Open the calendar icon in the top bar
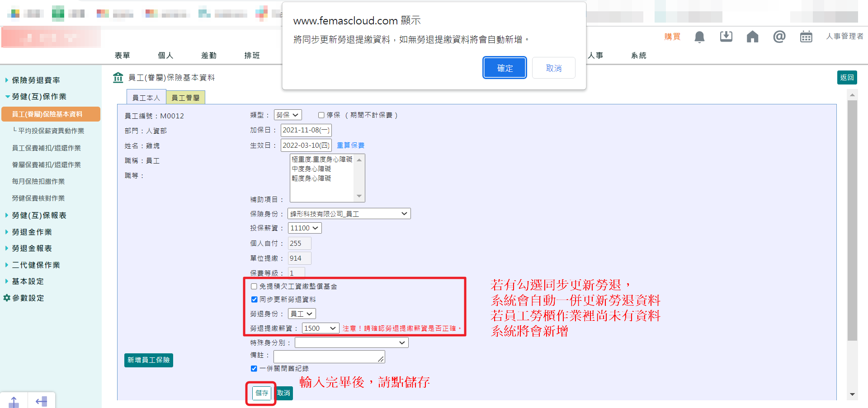Image resolution: width=868 pixels, height=408 pixels. 806,37
